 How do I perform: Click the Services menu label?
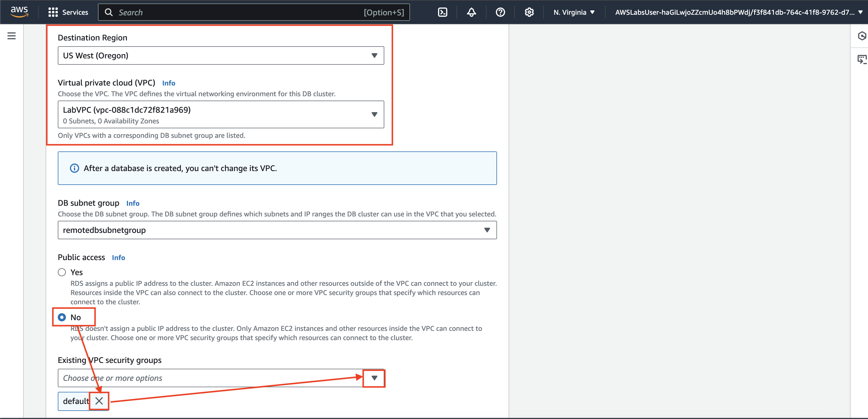coord(75,12)
